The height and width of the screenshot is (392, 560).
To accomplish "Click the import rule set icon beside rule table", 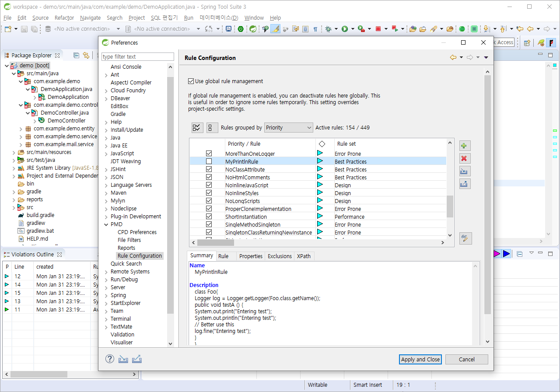I will tap(464, 171).
